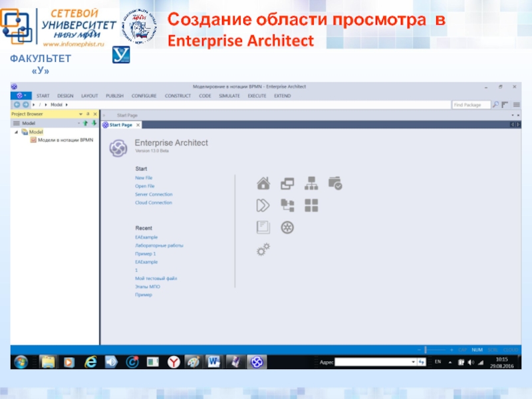Open the SIMULATE ribbon tab
The width and height of the screenshot is (532, 399).
pos(229,96)
